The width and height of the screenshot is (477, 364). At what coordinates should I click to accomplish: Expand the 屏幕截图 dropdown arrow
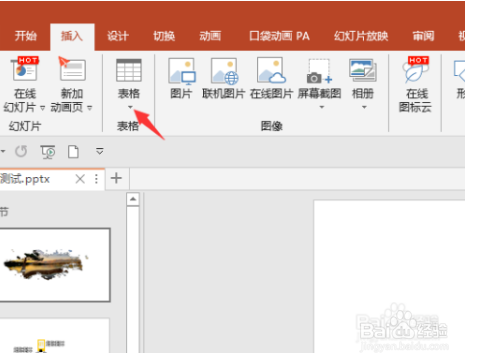tap(321, 107)
